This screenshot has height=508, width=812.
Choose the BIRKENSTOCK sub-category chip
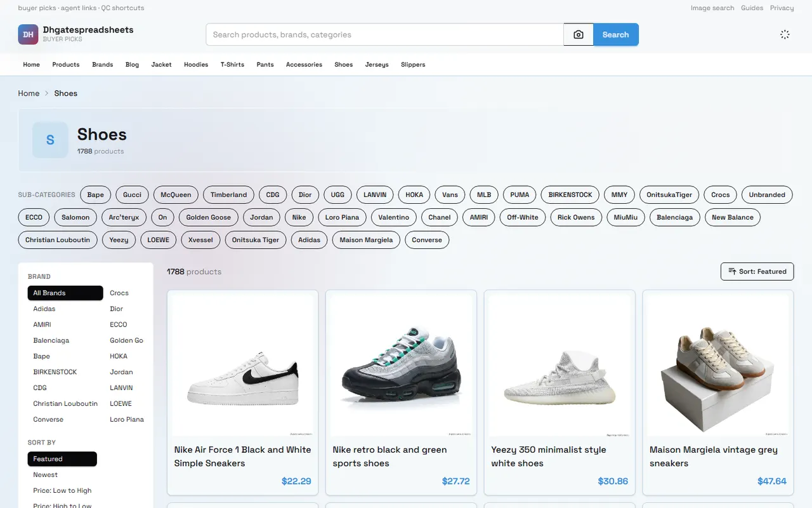pos(570,195)
